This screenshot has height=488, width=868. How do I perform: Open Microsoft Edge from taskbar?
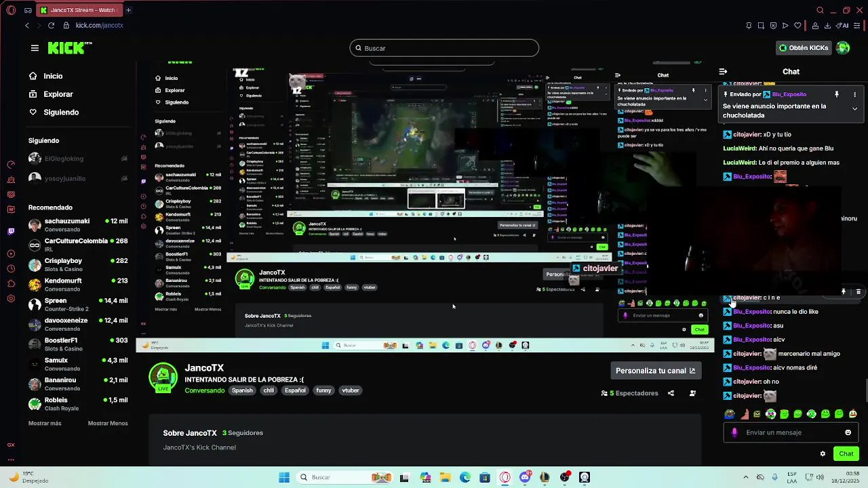click(x=465, y=477)
